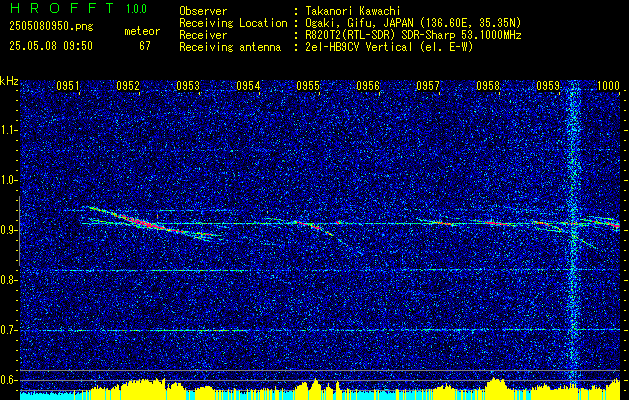The image size is (629, 400).
Task: Click the 1.1 kHz axis label
Action: pyautogui.click(x=8, y=130)
